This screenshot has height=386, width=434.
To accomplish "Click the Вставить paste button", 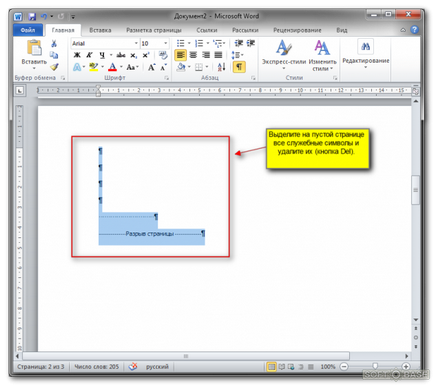I will tap(34, 55).
